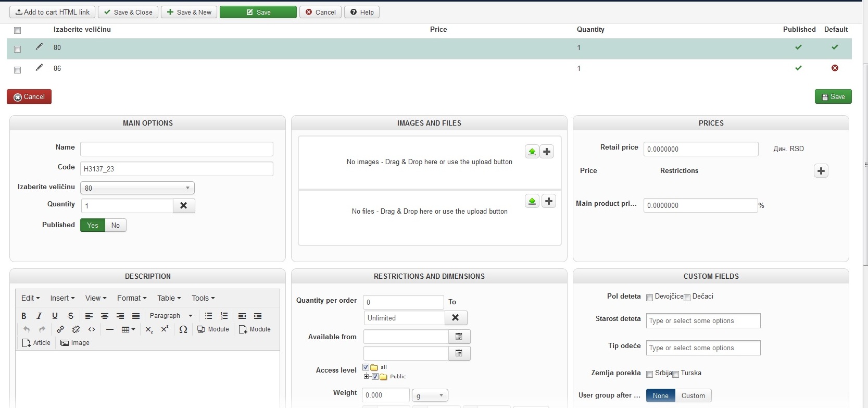868x408 pixels.
Task: Align text right in editor
Action: pos(120,316)
